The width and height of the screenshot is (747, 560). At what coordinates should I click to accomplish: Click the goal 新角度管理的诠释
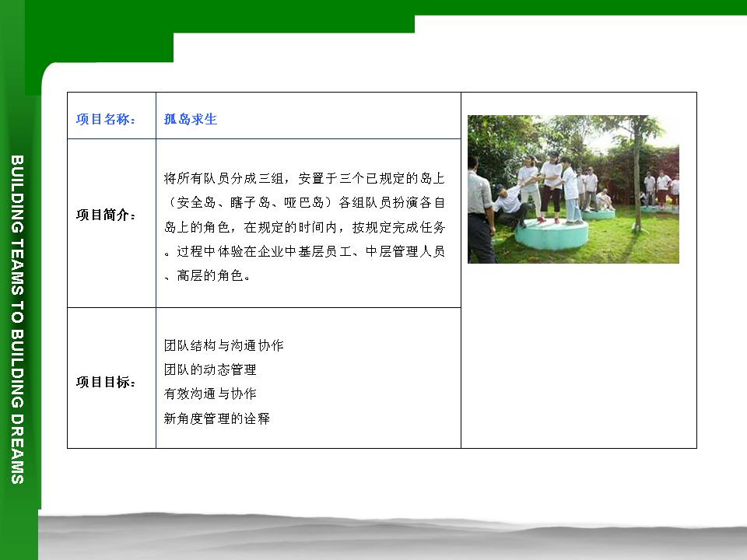pos(217,418)
